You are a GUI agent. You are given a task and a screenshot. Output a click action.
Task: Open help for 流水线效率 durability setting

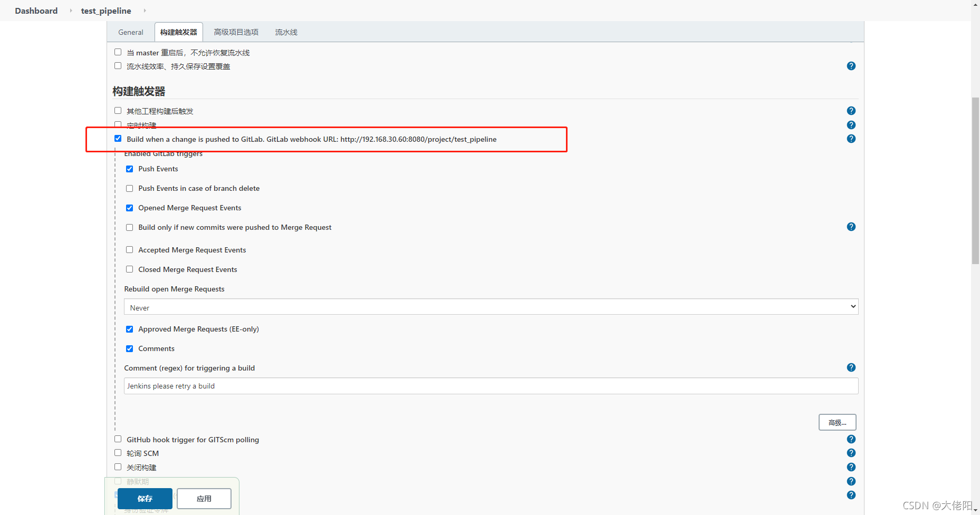[x=851, y=66]
